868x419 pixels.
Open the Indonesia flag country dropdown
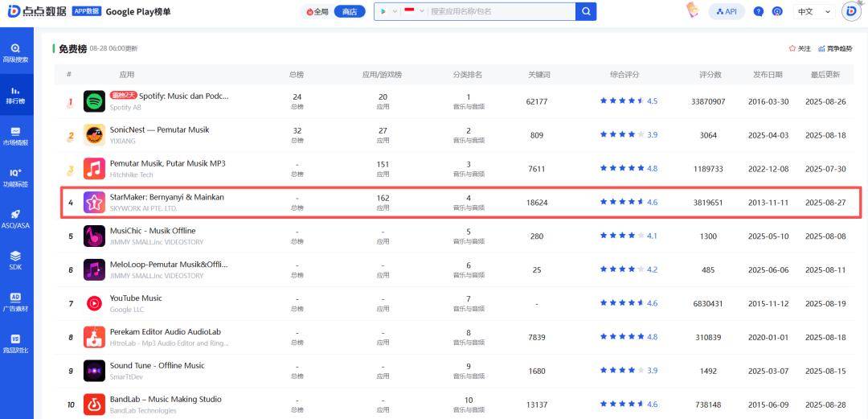(x=414, y=11)
